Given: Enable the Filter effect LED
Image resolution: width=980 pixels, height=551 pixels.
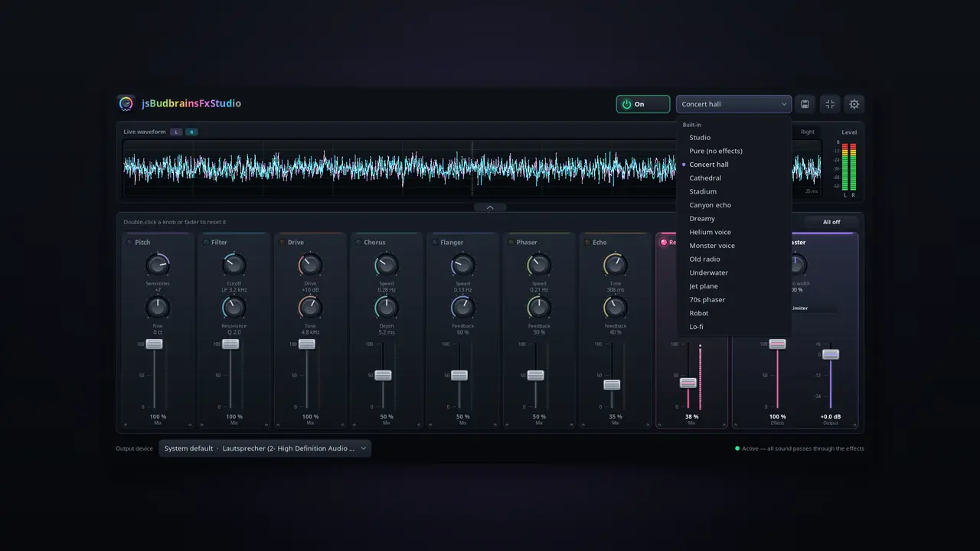Looking at the screenshot, I should tap(206, 243).
